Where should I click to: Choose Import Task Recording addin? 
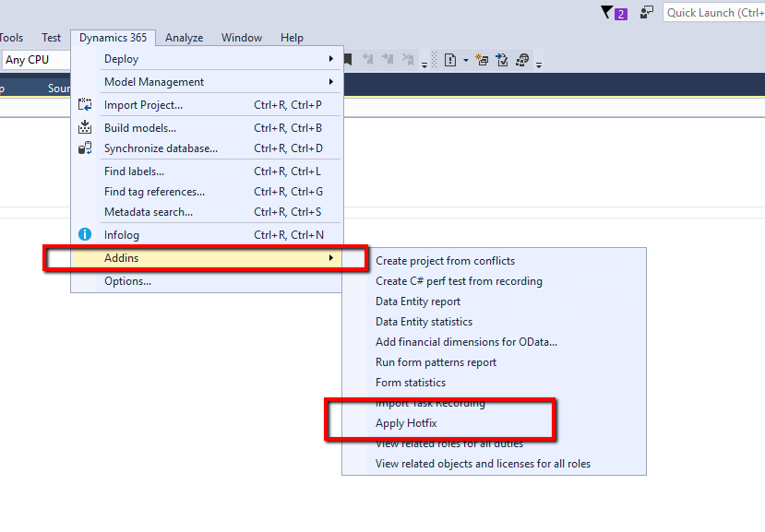point(495,403)
